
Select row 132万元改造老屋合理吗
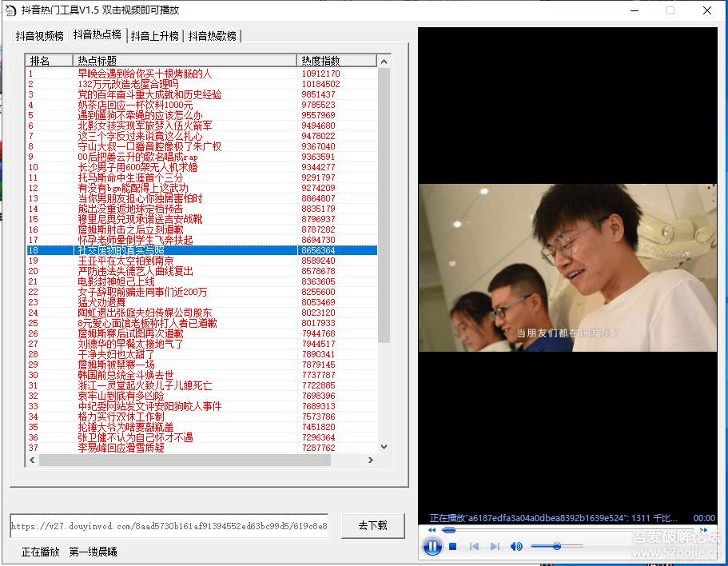[201, 84]
